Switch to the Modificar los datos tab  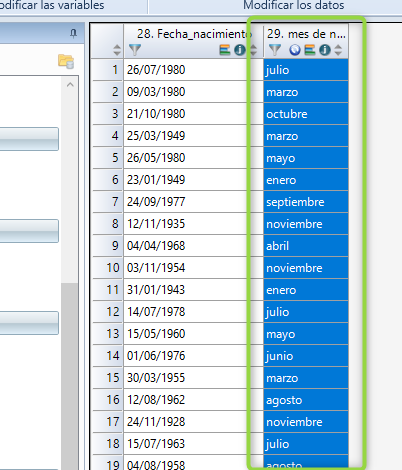point(293,5)
